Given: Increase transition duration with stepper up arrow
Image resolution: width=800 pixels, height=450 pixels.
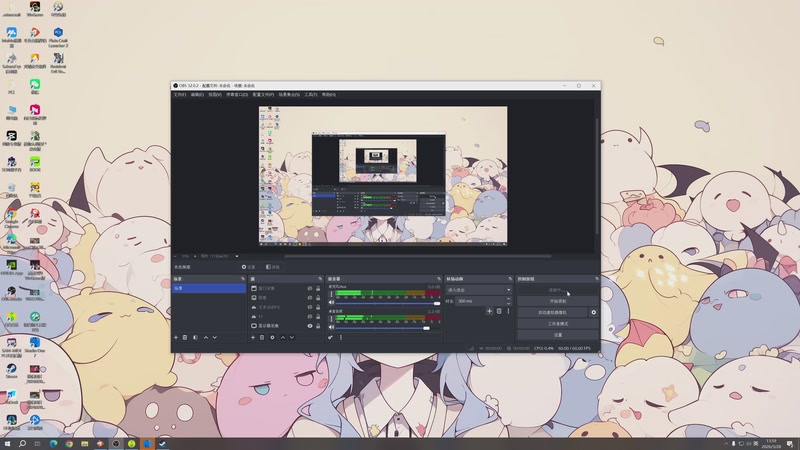Looking at the screenshot, I should [x=508, y=299].
